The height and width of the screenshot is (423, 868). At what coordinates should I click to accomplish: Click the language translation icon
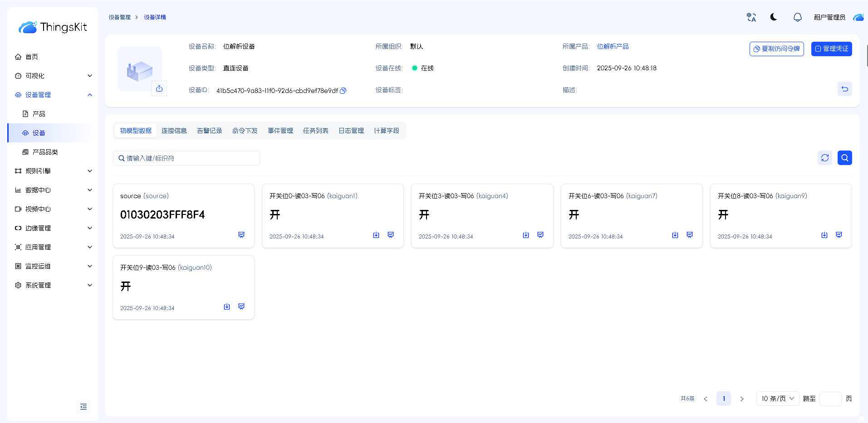751,17
